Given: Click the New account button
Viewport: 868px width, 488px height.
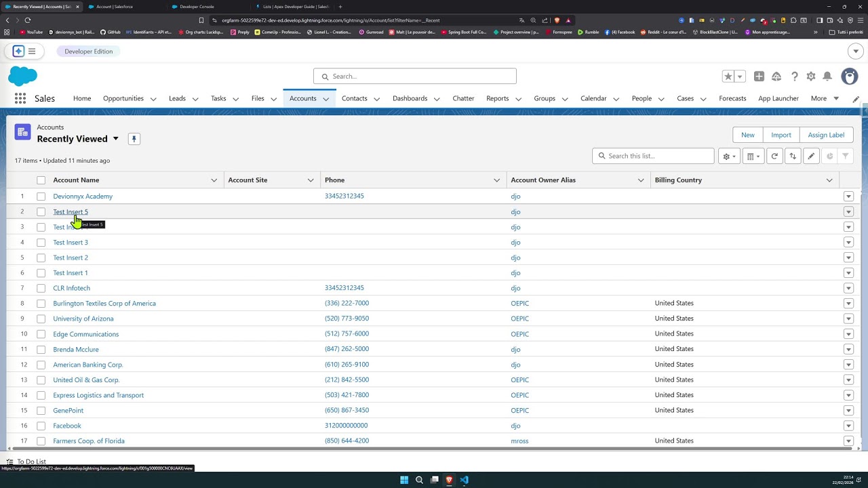Looking at the screenshot, I should click(748, 135).
